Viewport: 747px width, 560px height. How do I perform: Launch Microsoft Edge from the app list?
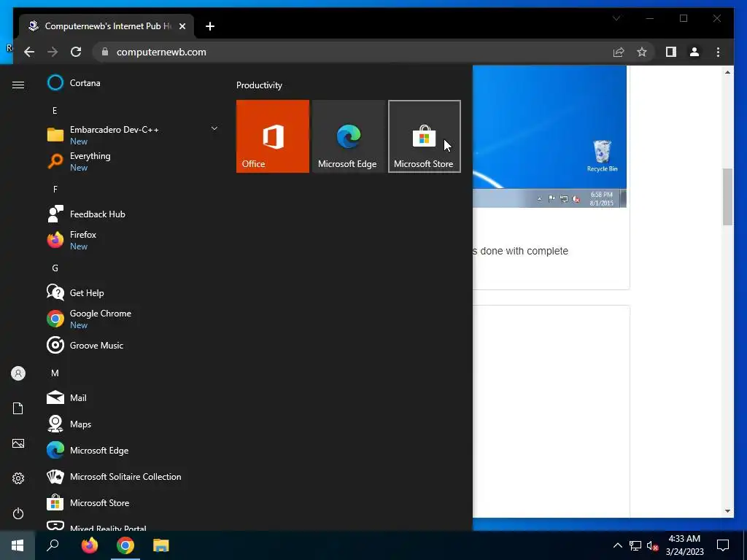131,450
